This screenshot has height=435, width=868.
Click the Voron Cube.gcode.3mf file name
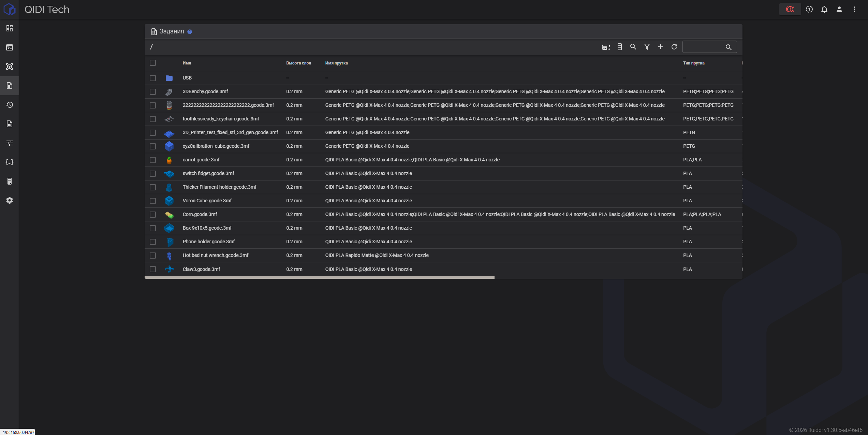click(207, 201)
